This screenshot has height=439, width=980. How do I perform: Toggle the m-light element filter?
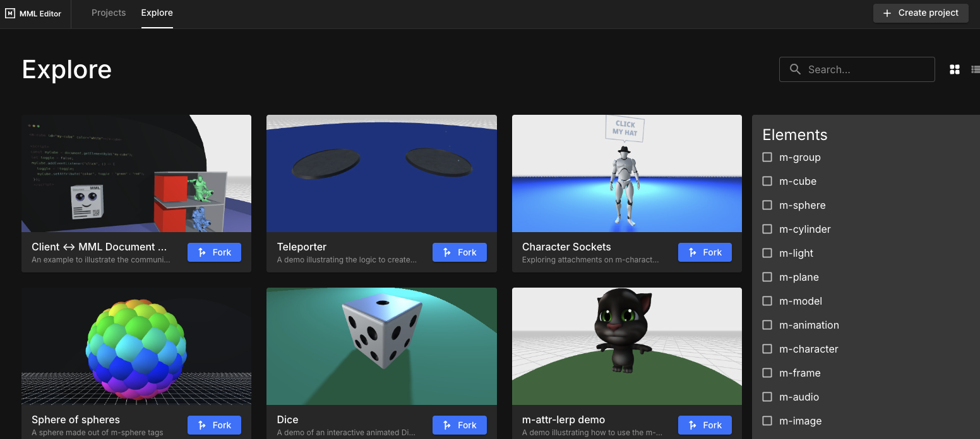point(767,253)
